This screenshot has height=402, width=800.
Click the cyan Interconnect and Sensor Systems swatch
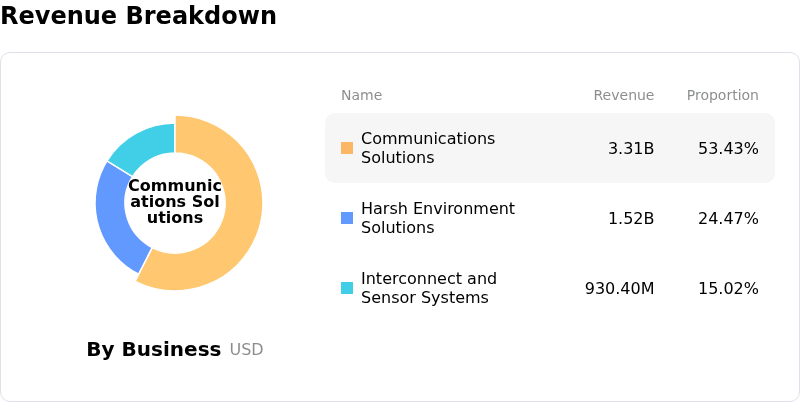coord(347,288)
